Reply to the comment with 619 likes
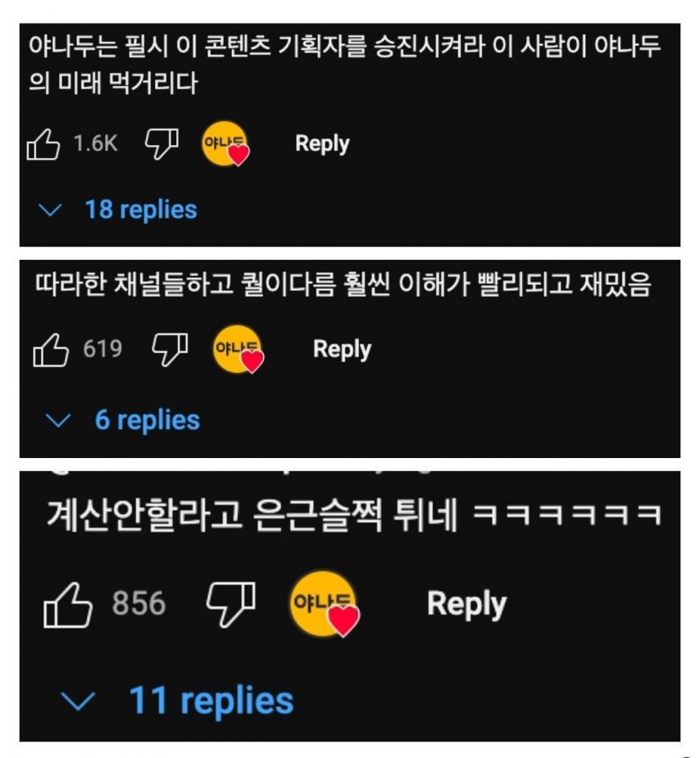Screen dimensions: 700x758 tap(343, 350)
